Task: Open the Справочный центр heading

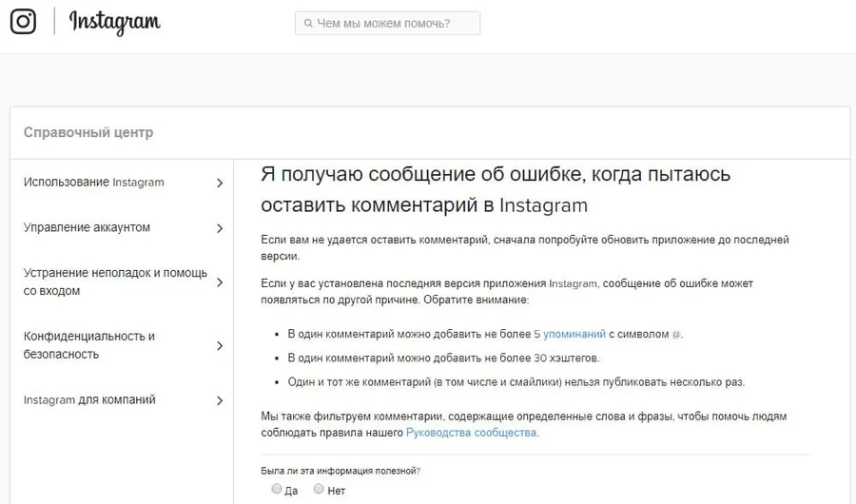Action: pyautogui.click(x=88, y=133)
